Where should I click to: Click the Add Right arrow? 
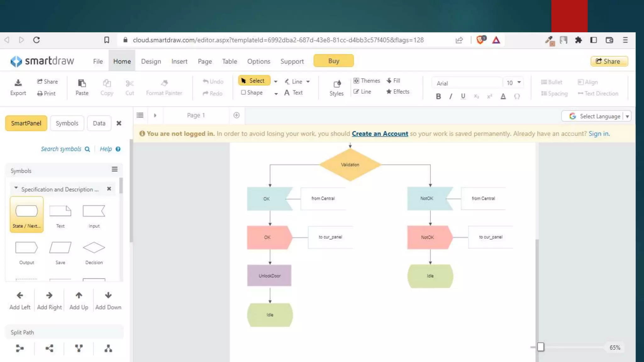pos(49,295)
